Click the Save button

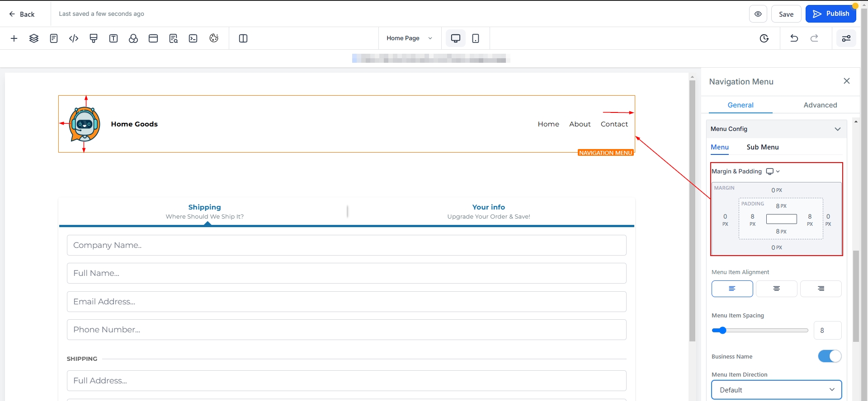[x=786, y=14]
